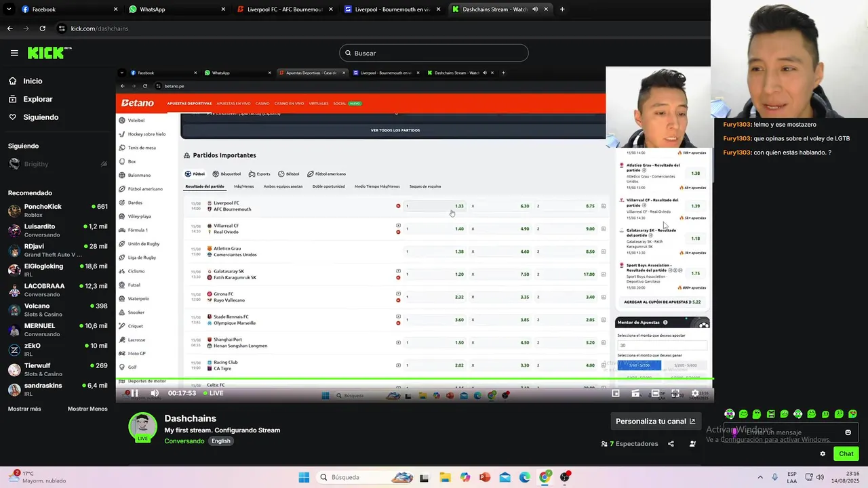Open Luisardito recommended channel
Viewport: 868px width, 488px height.
tap(58, 230)
